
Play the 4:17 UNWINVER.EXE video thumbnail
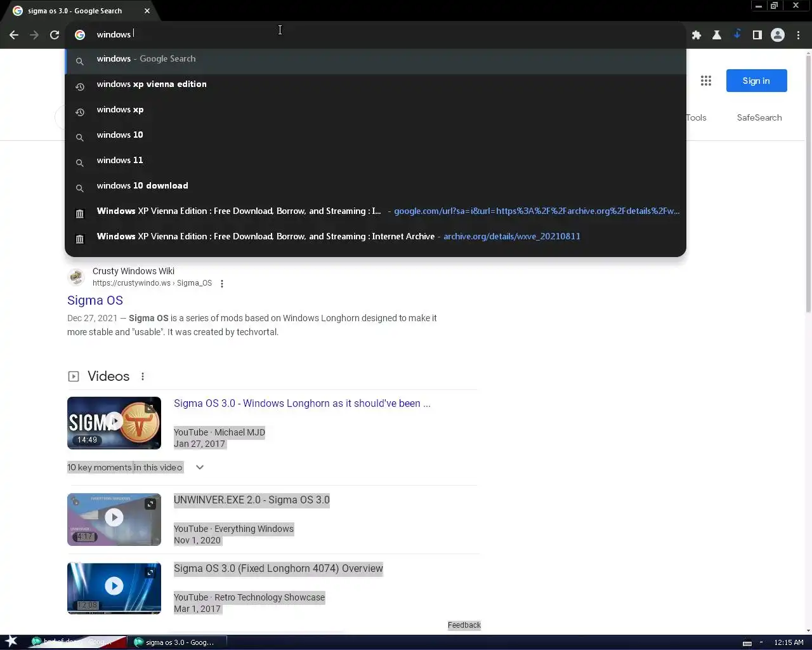pos(114,519)
